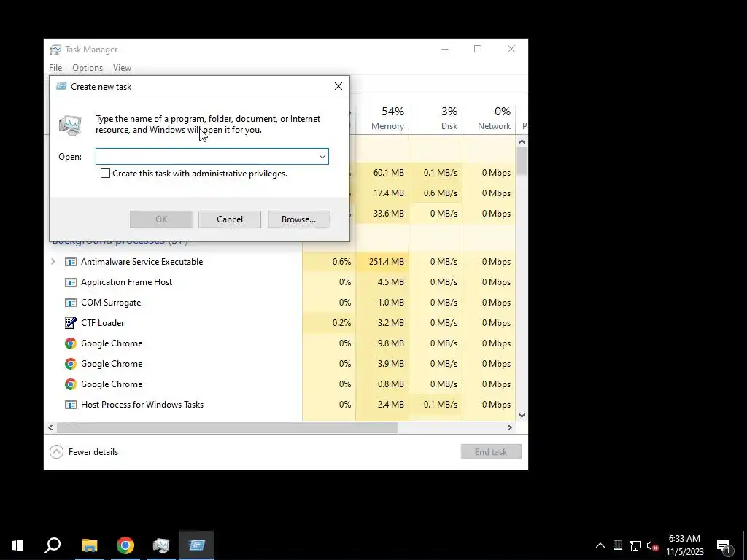Click the COM Surrogate process name
The height and width of the screenshot is (560, 747).
pyautogui.click(x=111, y=303)
